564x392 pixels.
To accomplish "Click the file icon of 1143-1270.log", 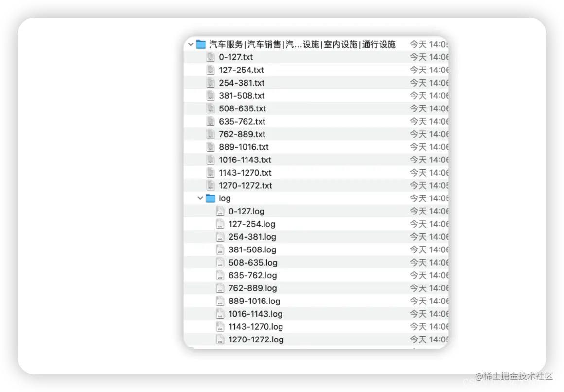I will 220,327.
